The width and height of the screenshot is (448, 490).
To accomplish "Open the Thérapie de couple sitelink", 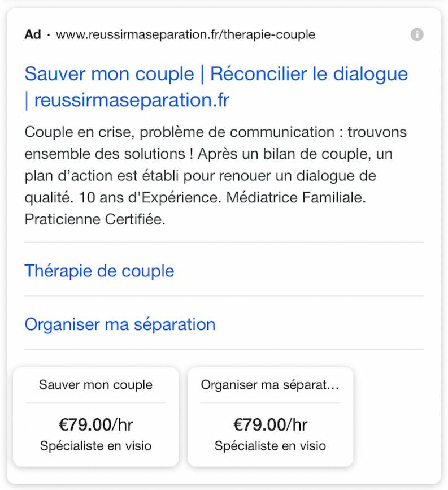I will tap(99, 271).
